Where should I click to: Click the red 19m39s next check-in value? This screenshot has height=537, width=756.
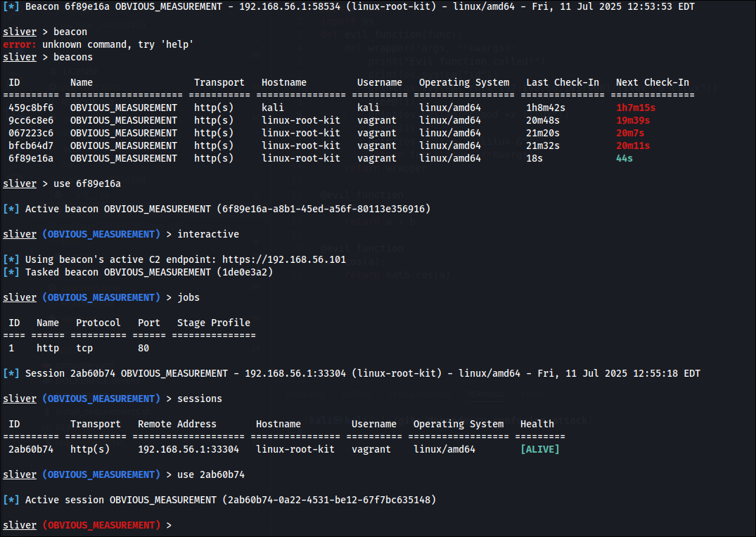(632, 120)
